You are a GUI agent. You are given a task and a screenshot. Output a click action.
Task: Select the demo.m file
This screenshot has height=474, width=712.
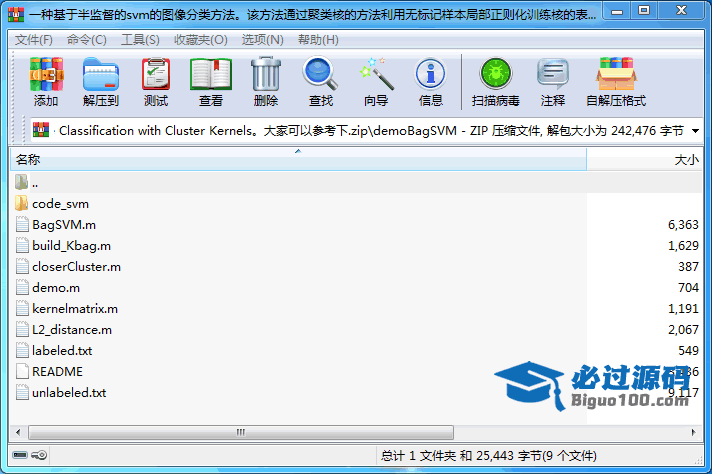click(x=56, y=287)
